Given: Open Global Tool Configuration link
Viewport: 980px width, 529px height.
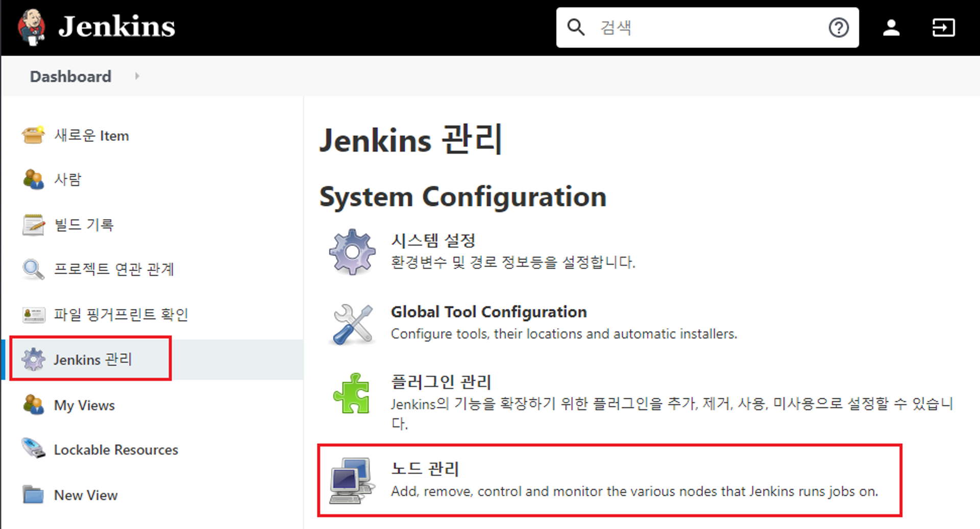Looking at the screenshot, I should (489, 311).
